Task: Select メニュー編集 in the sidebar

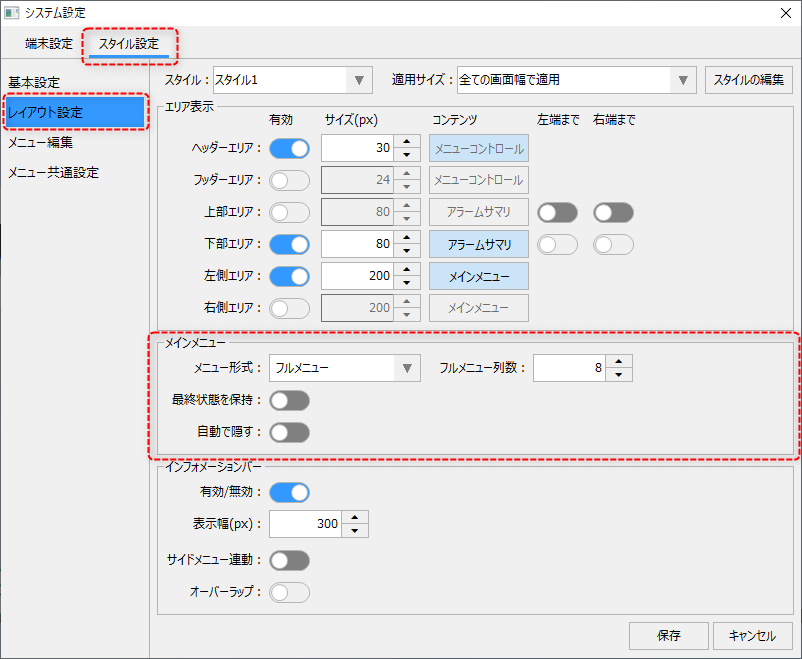Action: [40, 142]
